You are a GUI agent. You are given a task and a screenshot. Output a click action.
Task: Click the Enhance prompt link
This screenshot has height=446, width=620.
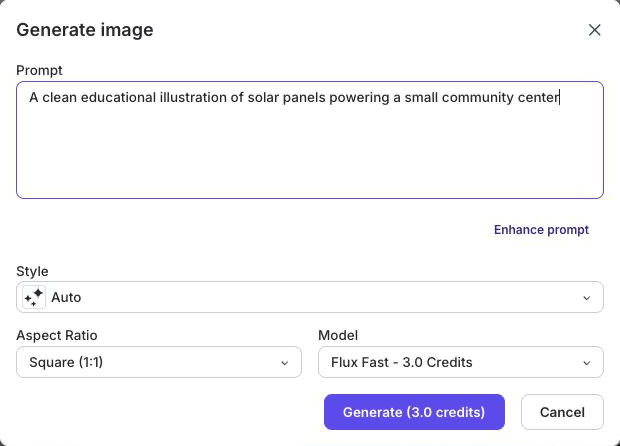tap(541, 230)
